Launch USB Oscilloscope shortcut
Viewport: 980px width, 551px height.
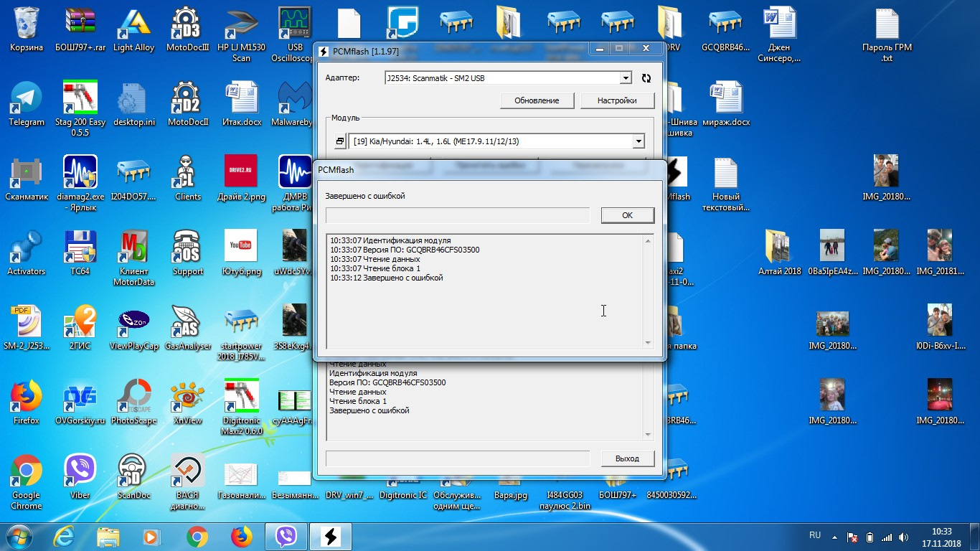click(x=295, y=34)
